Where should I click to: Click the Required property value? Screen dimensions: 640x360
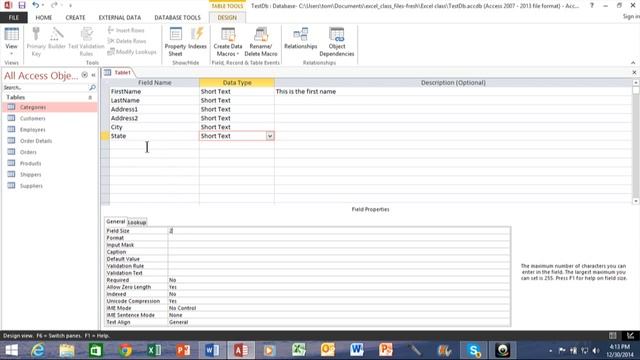point(339,280)
